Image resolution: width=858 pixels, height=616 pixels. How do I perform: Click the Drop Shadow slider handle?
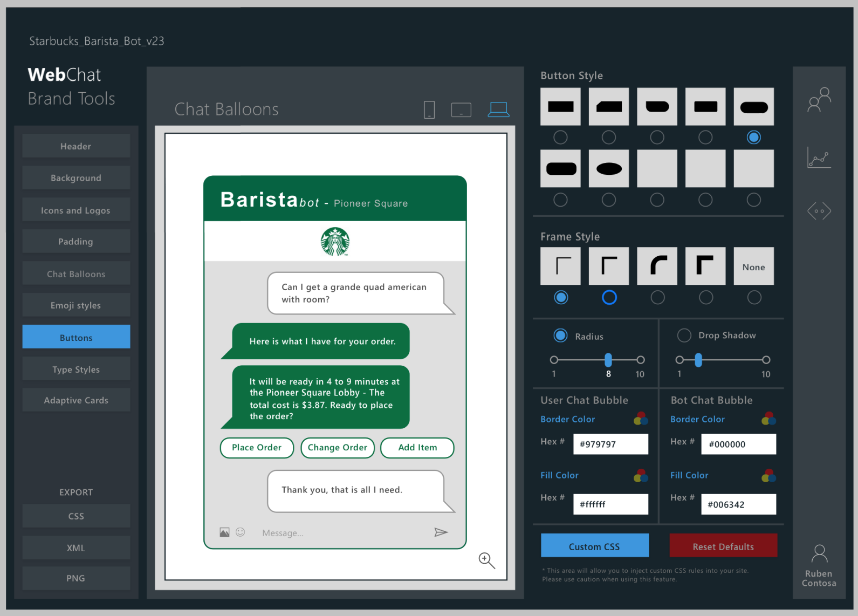point(698,360)
